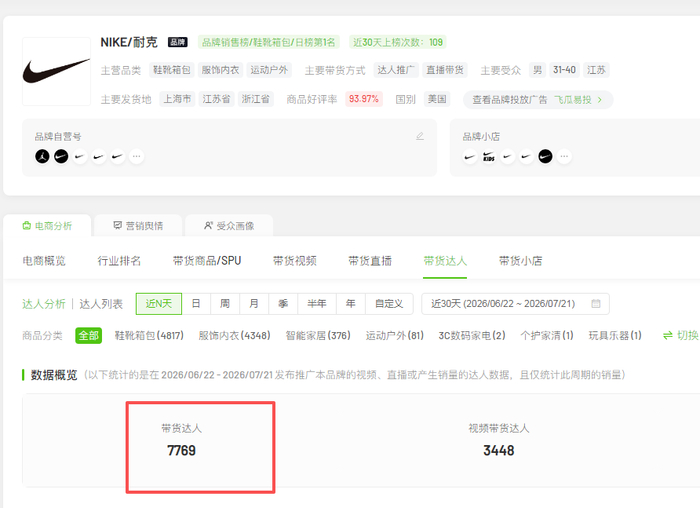Click the 运动户外 tag under 主营品类
This screenshot has height=508, width=700.
[x=269, y=70]
